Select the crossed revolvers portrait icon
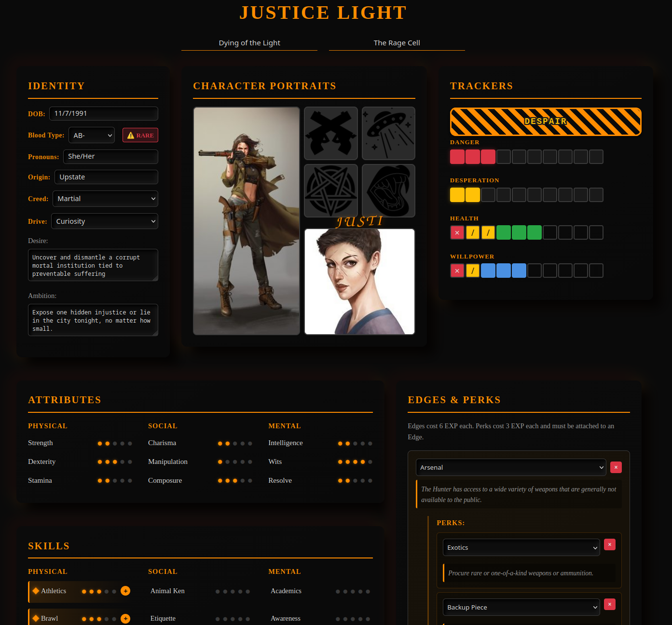Screen dimensions: 672x625 (330, 133)
